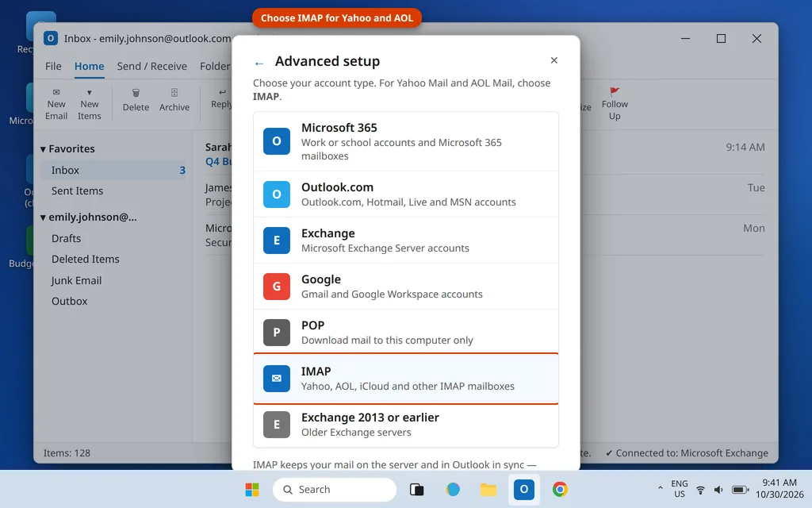Screen dimensions: 812x508
Task: Click the Archive ribbon button
Action: (174, 100)
